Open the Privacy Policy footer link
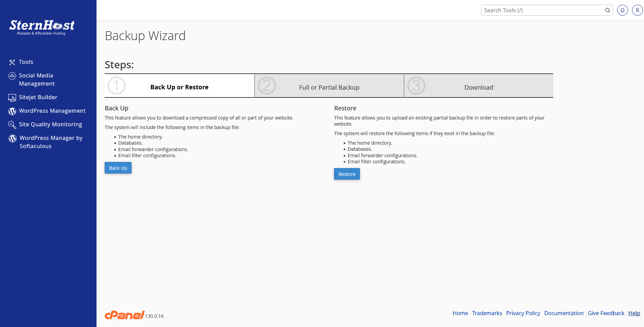Image resolution: width=644 pixels, height=327 pixels. [523, 313]
